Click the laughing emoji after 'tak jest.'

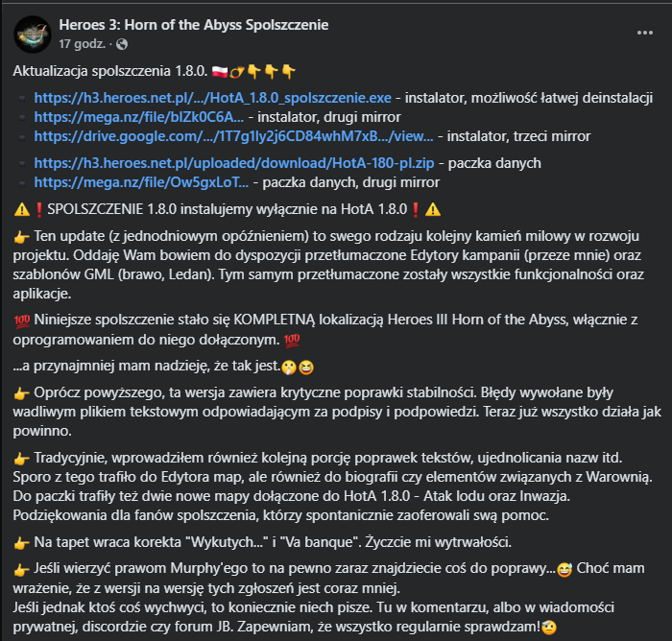click(x=306, y=366)
